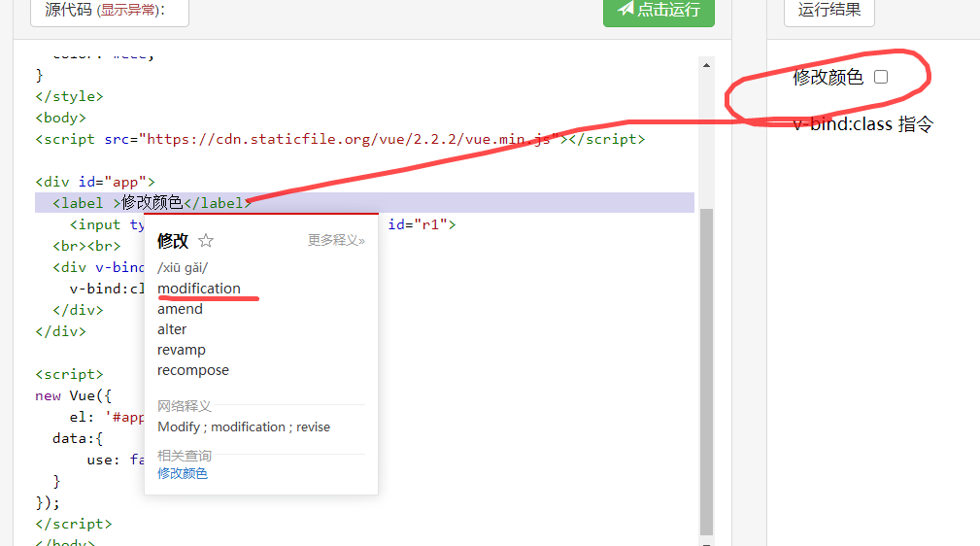
Task: Click the </script> closing tag line
Action: coord(74,524)
